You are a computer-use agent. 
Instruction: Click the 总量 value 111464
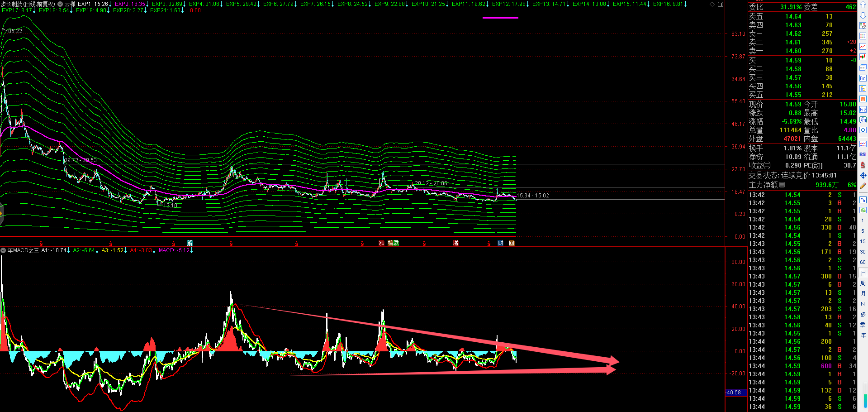tap(791, 130)
